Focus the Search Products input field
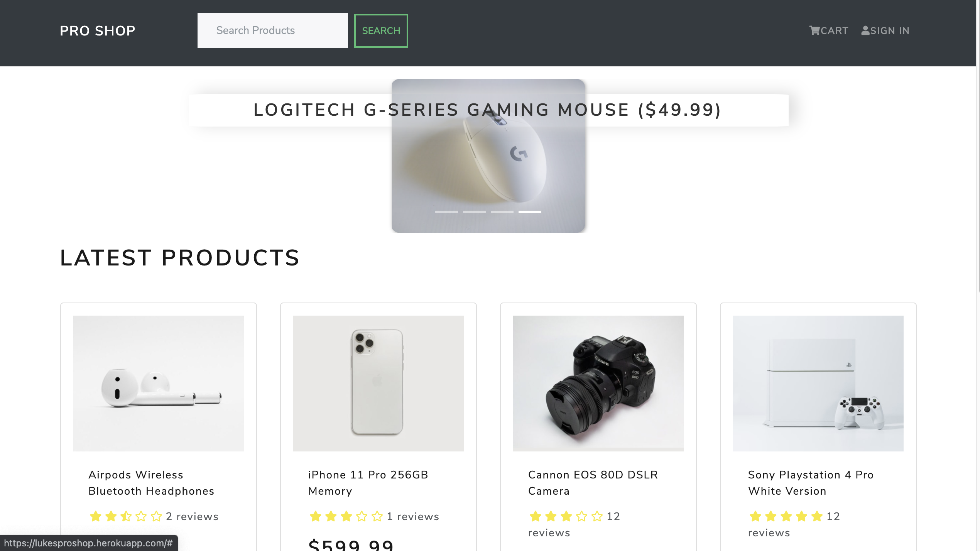 [x=272, y=30]
